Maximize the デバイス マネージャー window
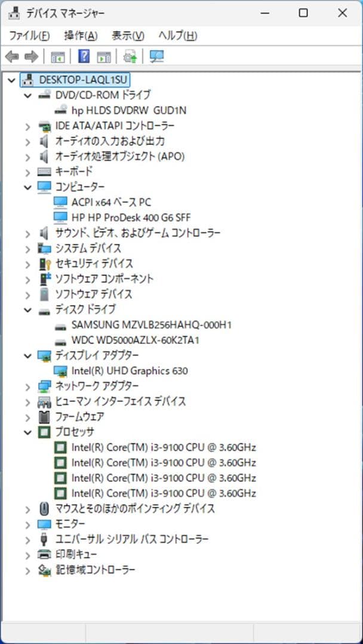 click(x=303, y=13)
